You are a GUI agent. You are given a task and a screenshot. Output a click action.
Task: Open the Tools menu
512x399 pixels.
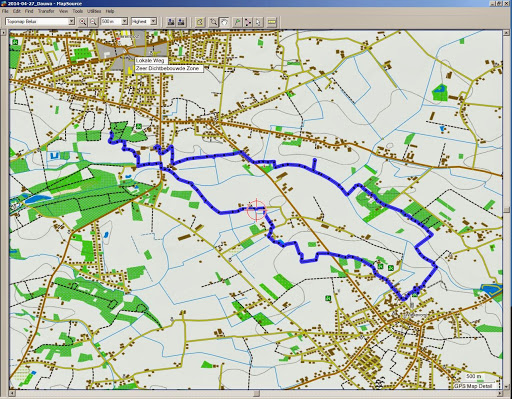click(77, 11)
